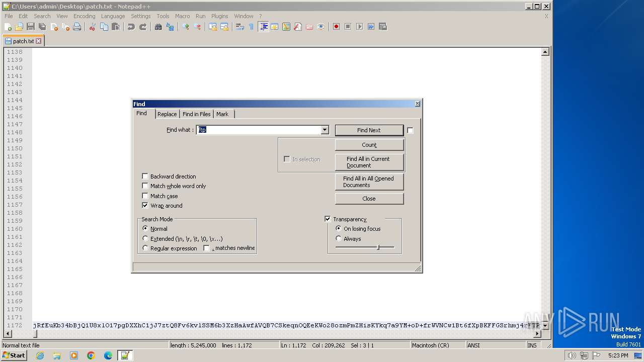Toggle word wrap toolbar icon
Screen dimensions: 644x362
click(240, 27)
